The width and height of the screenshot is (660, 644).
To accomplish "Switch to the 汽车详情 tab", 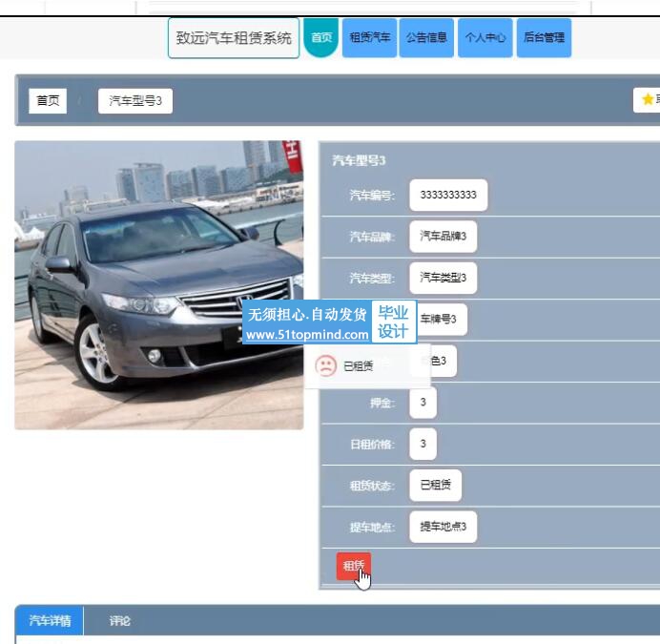I will (x=50, y=620).
